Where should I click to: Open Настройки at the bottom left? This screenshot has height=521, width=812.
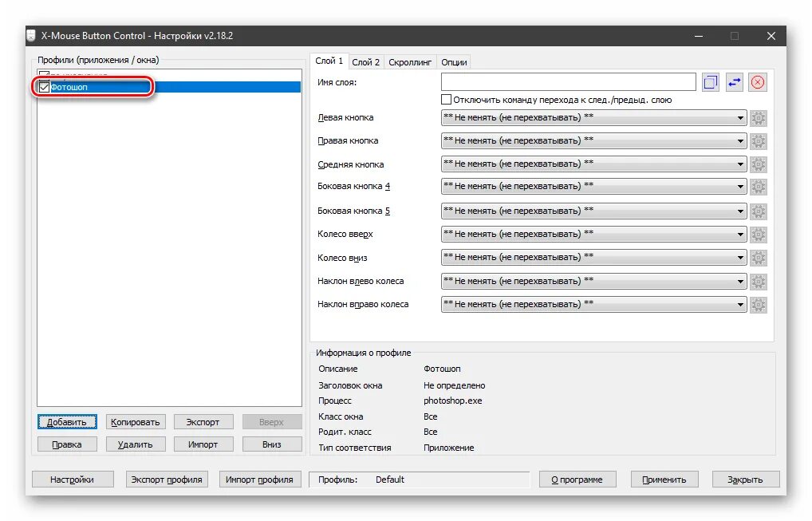[x=72, y=480]
